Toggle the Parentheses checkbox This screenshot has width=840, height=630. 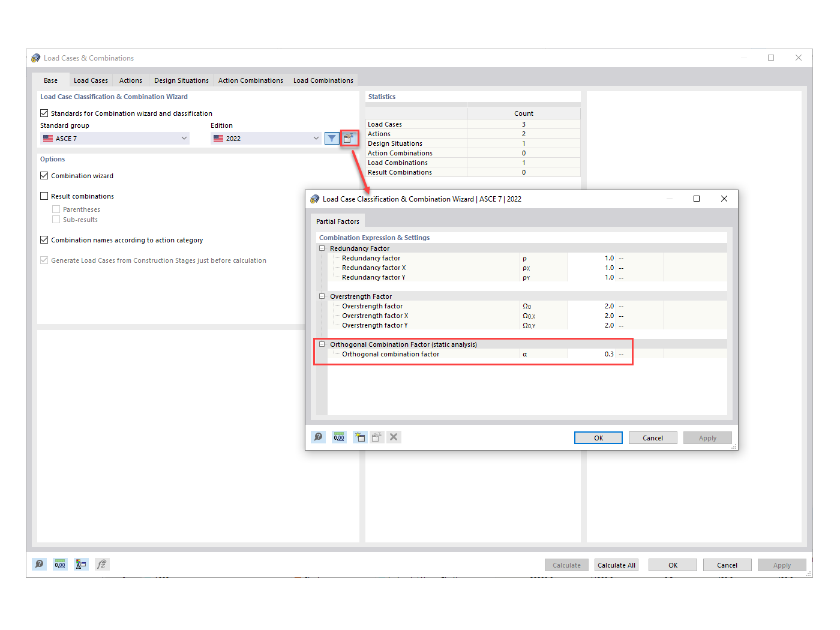[56, 209]
